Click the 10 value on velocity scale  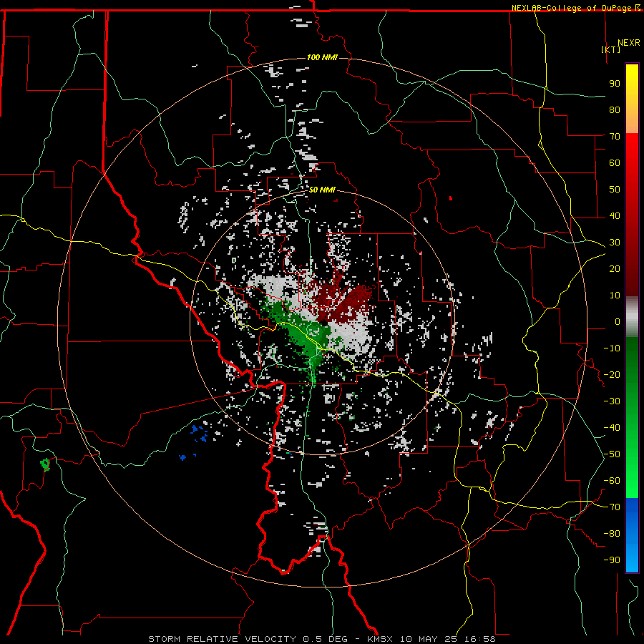(x=615, y=296)
